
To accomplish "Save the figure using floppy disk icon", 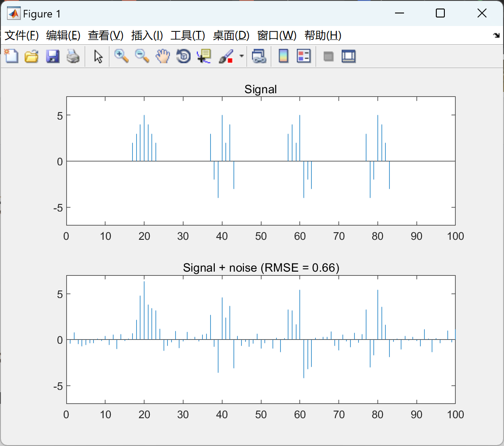I will pos(52,56).
